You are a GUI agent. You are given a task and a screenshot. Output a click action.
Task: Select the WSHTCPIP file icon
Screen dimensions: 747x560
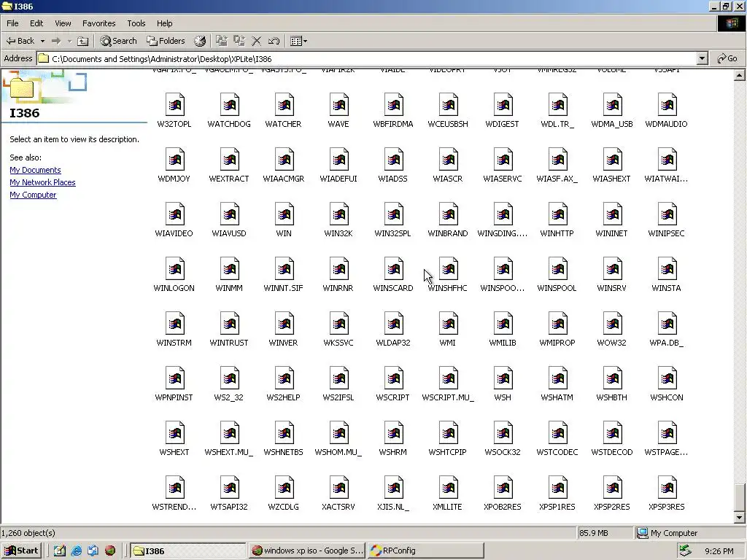pyautogui.click(x=449, y=432)
